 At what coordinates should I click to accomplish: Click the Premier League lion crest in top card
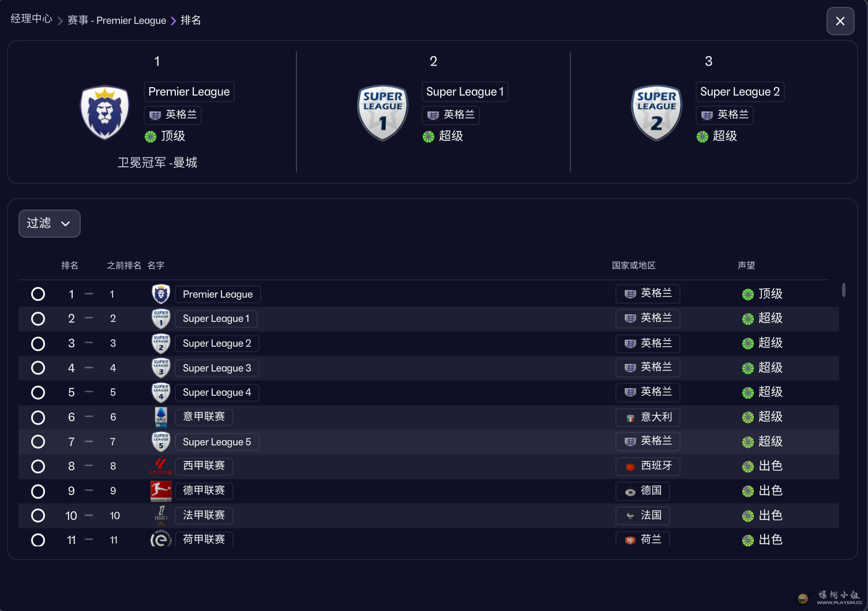click(x=104, y=113)
